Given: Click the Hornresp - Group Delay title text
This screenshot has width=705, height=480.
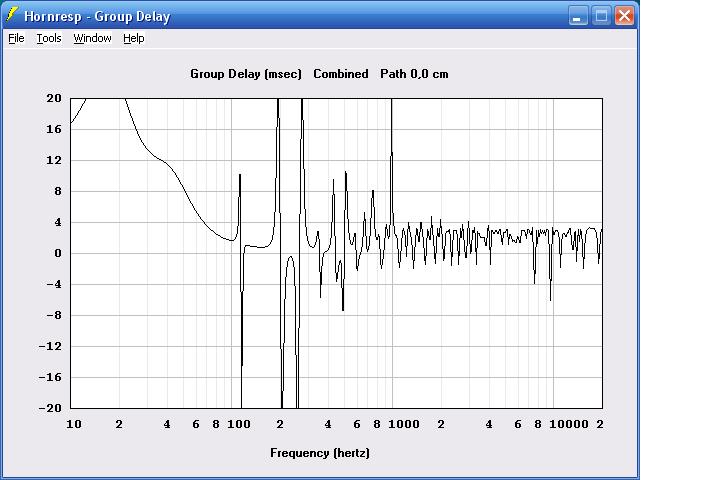Looking at the screenshot, I should tap(97, 16).
